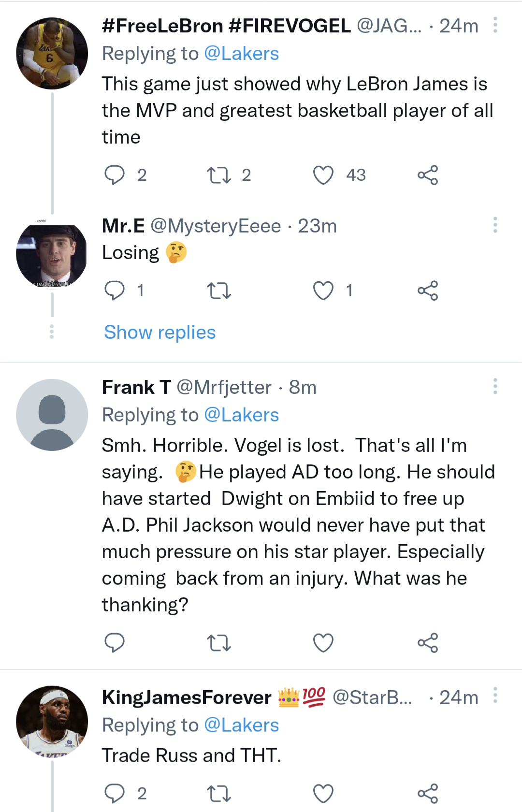
Task: Share the #FreeLeBron tweet about LeBron MVP
Action: [428, 175]
